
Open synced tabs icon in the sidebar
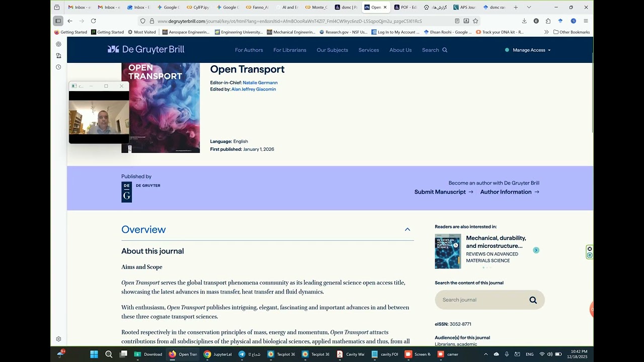point(58,56)
